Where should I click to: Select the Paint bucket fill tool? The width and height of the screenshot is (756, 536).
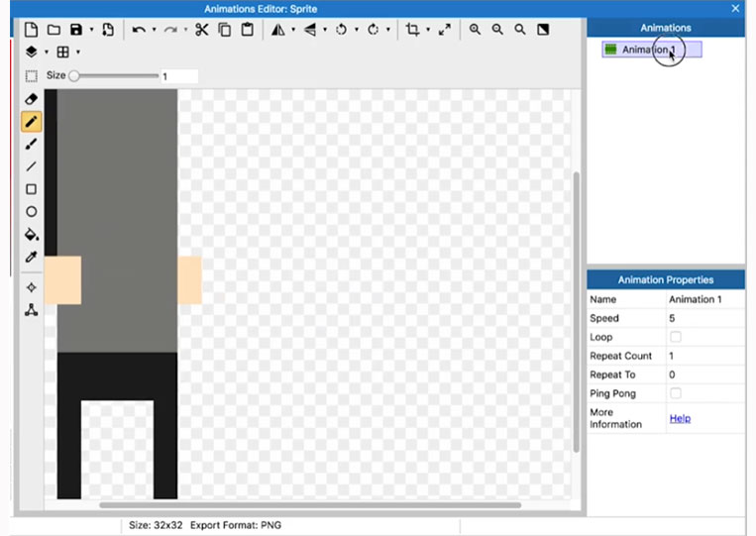pyautogui.click(x=32, y=234)
